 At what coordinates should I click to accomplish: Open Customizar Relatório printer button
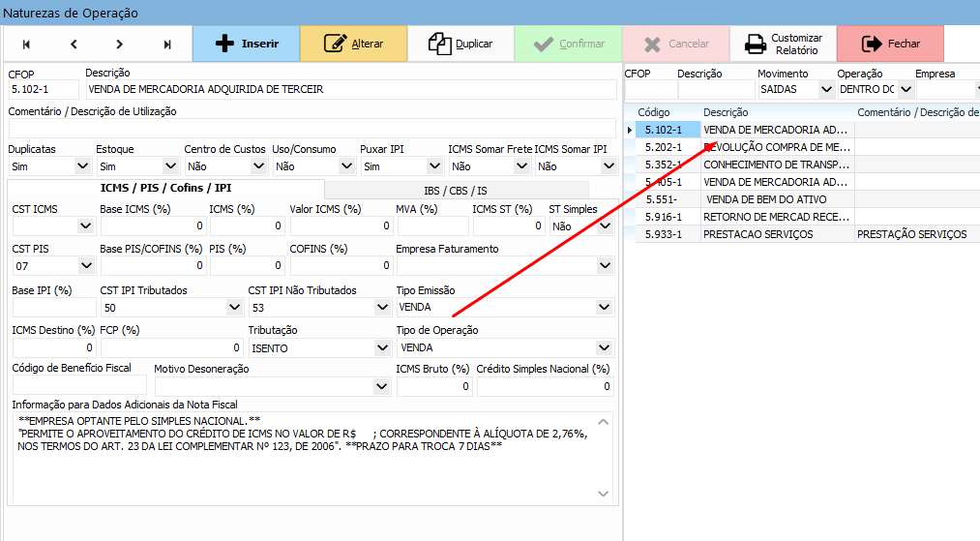click(x=783, y=44)
